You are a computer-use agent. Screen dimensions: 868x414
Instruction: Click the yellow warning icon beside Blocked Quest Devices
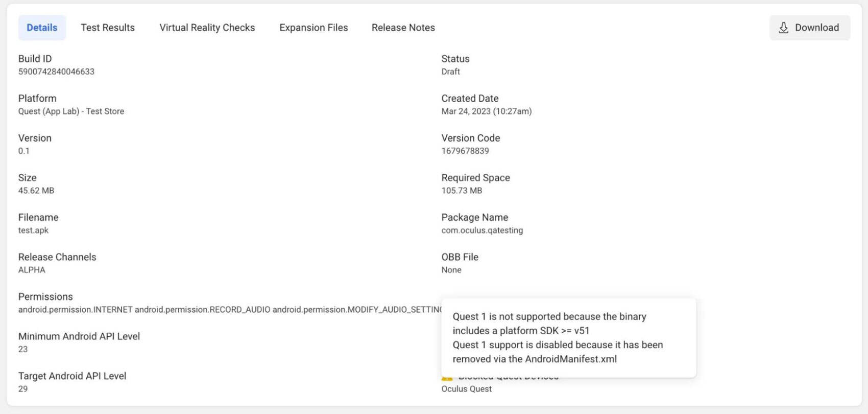click(x=447, y=379)
